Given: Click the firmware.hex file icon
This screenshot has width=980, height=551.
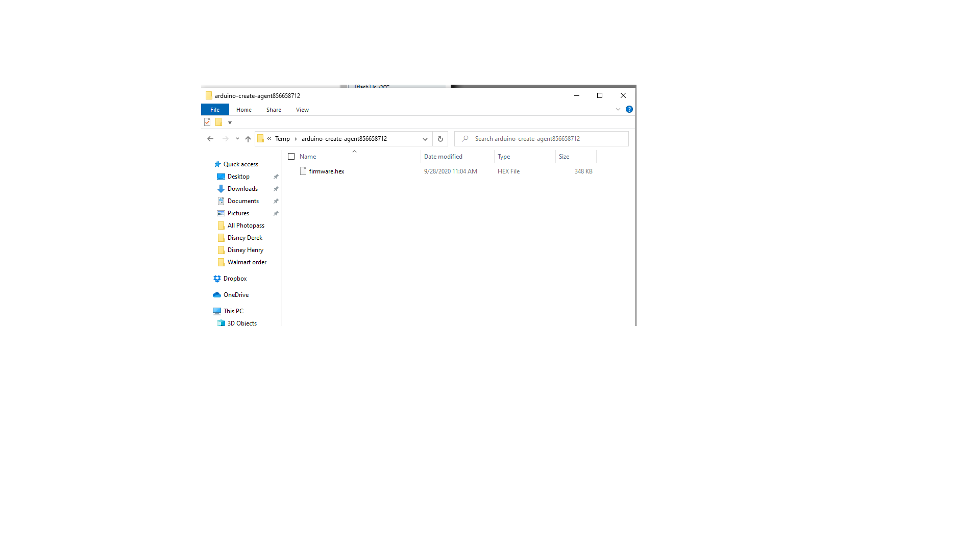Looking at the screenshot, I should (303, 171).
